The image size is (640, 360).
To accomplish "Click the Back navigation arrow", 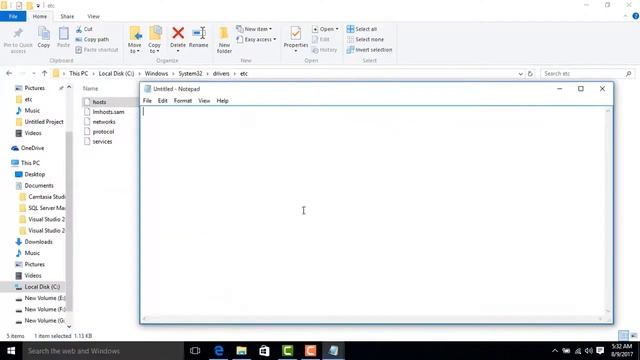I will pyautogui.click(x=9, y=73).
